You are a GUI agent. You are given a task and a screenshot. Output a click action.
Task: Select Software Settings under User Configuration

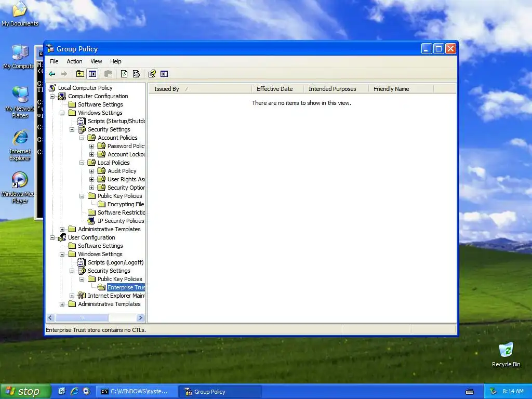tap(100, 246)
